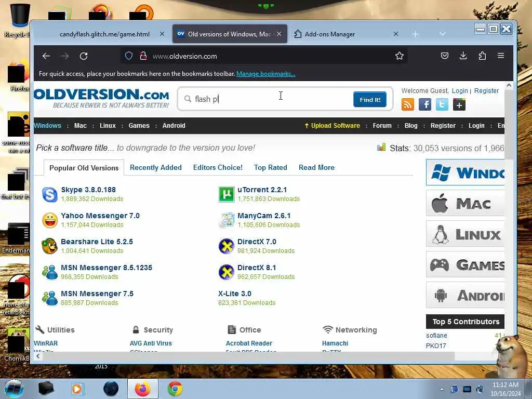Open the Windows Start orb
Screen dimensions: 532x399
pos(14,389)
